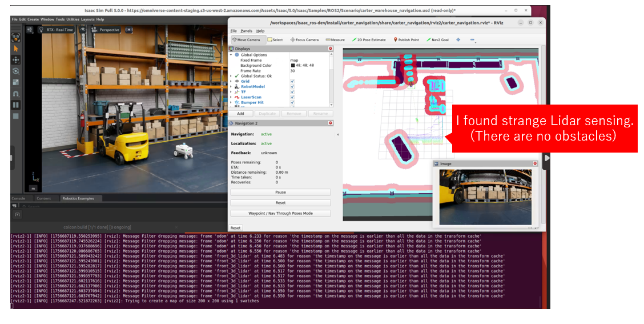Select the Nav2 Goal tool
This screenshot has width=644, height=324.
pos(437,40)
